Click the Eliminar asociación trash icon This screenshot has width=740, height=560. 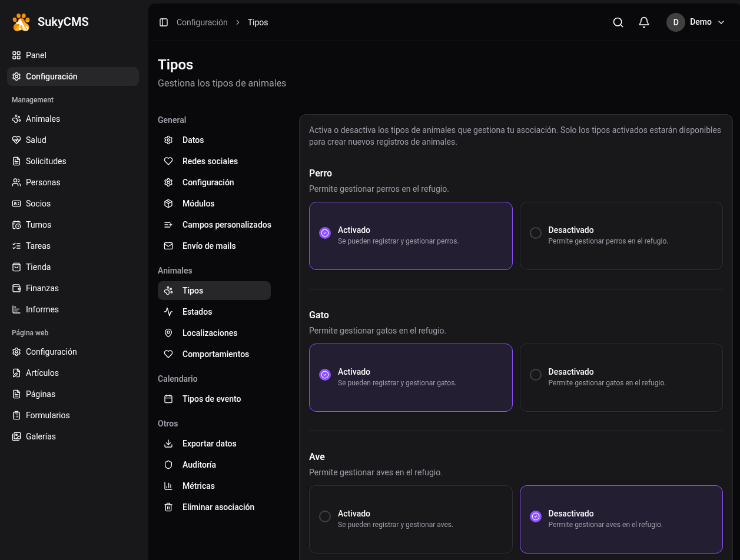coord(168,507)
